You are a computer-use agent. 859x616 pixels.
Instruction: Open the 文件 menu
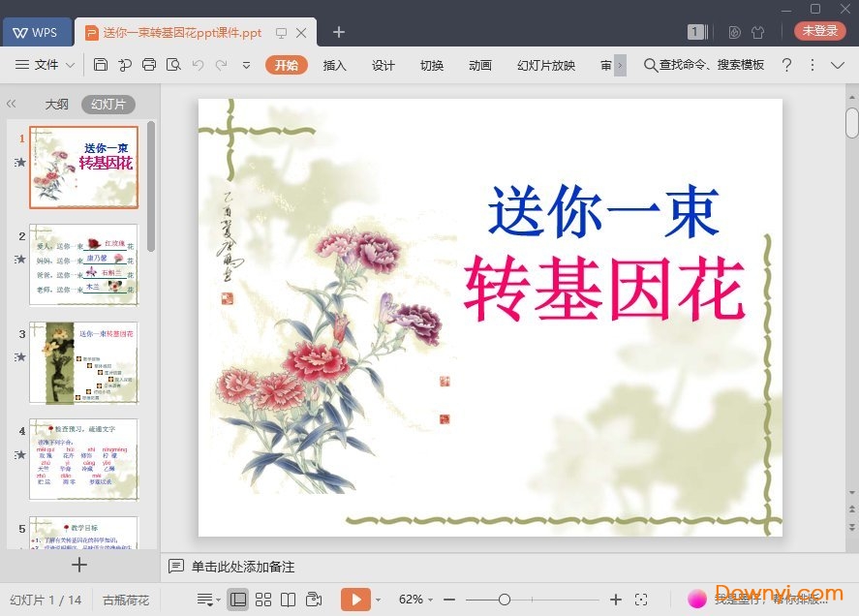(x=47, y=65)
